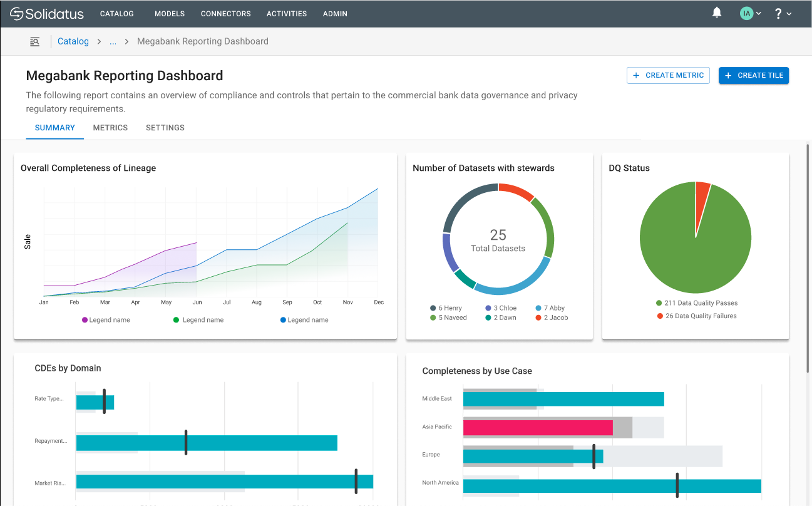Toggle the 5 Naveed legend entry
Viewport: 812px width, 506px height.
(448, 318)
